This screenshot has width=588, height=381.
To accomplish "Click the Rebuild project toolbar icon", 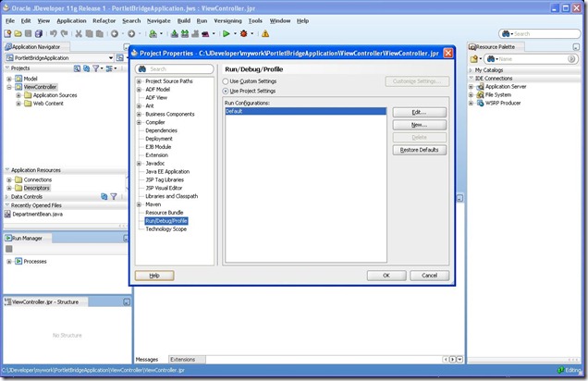I will click(x=185, y=33).
